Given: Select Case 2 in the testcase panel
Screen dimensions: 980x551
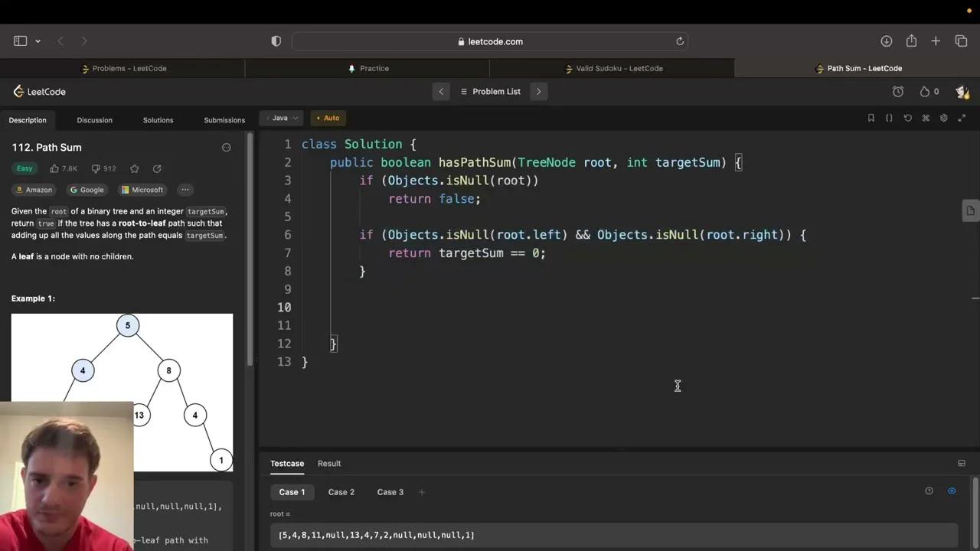Looking at the screenshot, I should [x=341, y=492].
